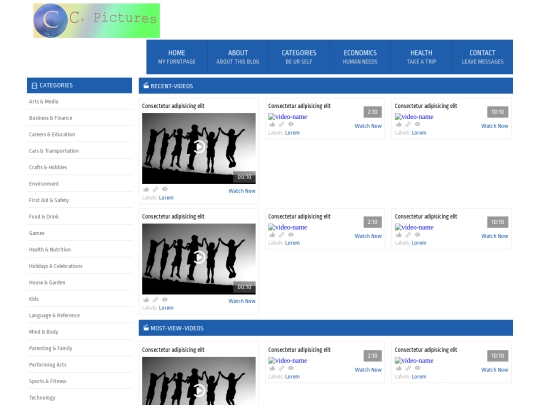Open Mind & Body category
This screenshot has height=405, width=540.
(x=43, y=332)
